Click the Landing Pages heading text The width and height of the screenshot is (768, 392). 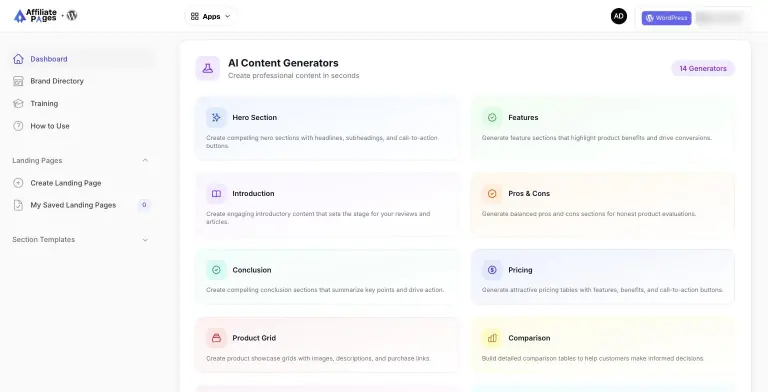click(37, 161)
